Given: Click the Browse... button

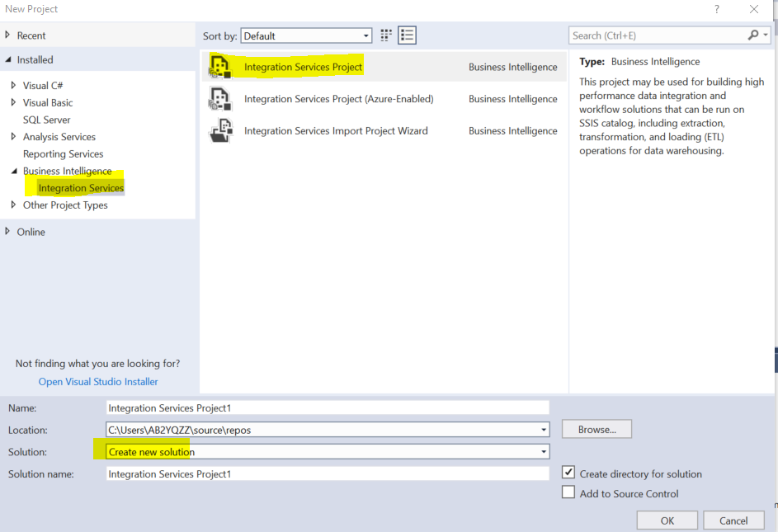Looking at the screenshot, I should (596, 429).
